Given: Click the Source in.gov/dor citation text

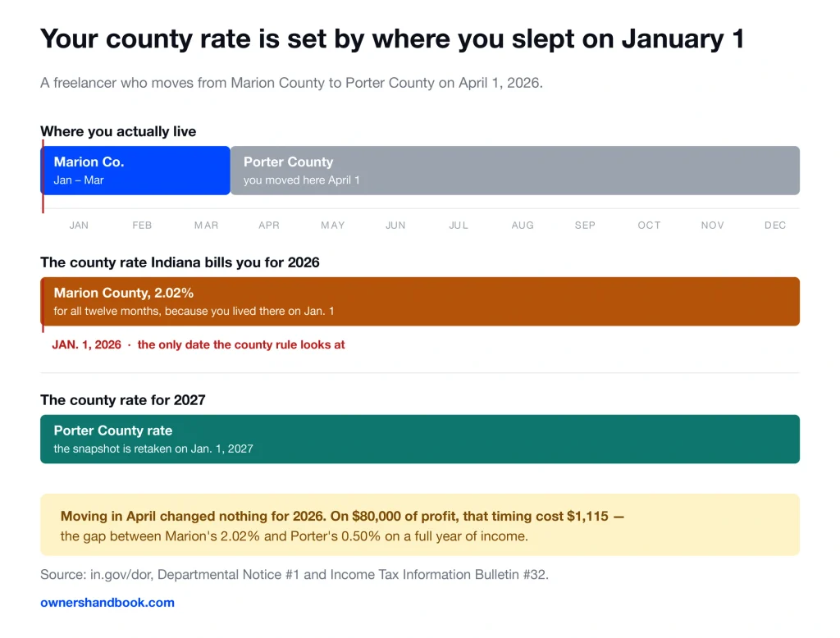Looking at the screenshot, I should pos(294,575).
